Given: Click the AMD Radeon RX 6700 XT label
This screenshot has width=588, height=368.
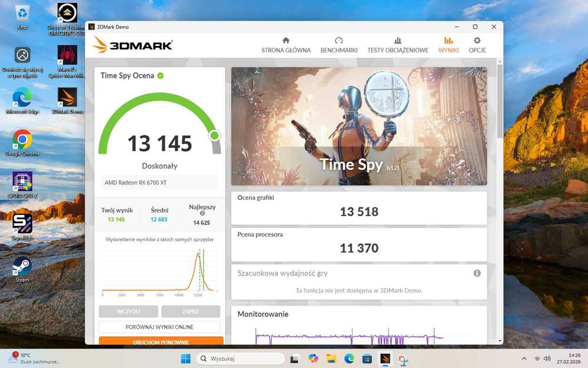Looking at the screenshot, I should tap(136, 183).
